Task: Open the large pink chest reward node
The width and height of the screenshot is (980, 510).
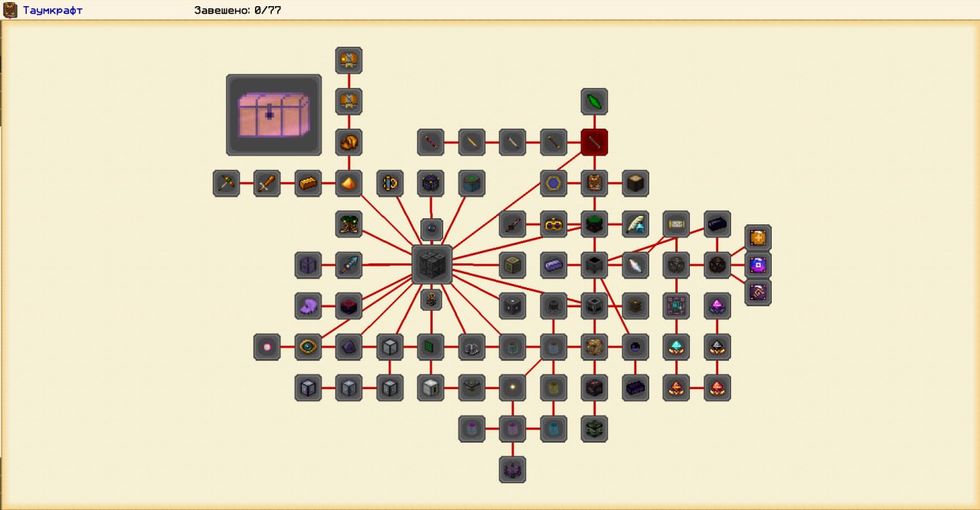Action: point(273,115)
